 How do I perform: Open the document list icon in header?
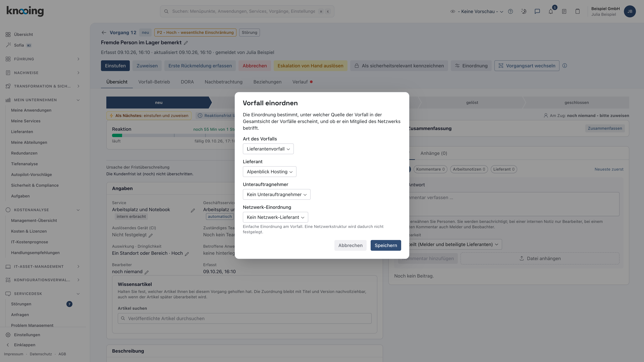[x=564, y=12]
